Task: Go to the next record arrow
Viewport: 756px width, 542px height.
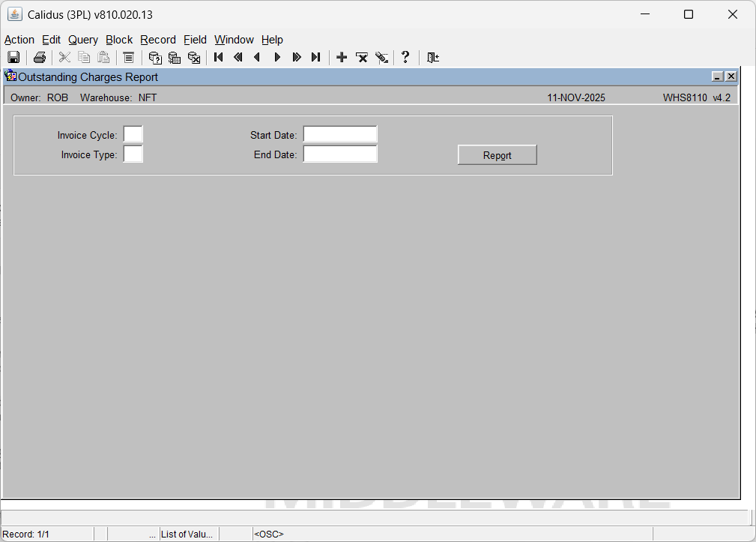Action: pyautogui.click(x=277, y=58)
